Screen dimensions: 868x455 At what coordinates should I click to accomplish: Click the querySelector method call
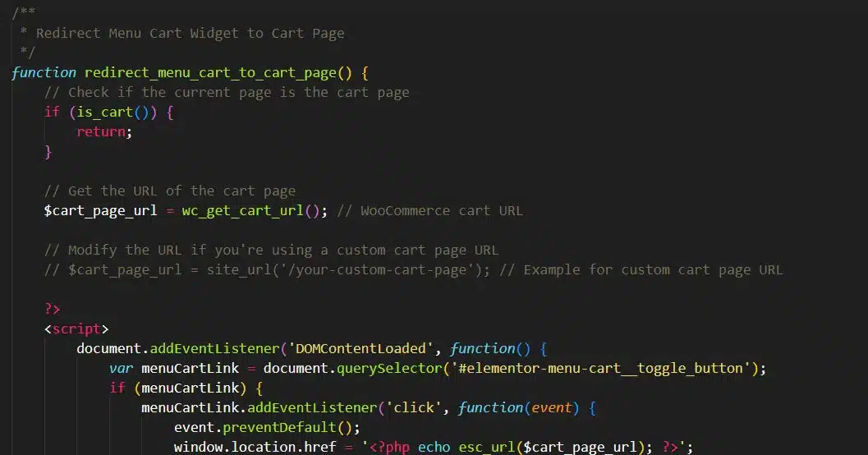(389, 369)
